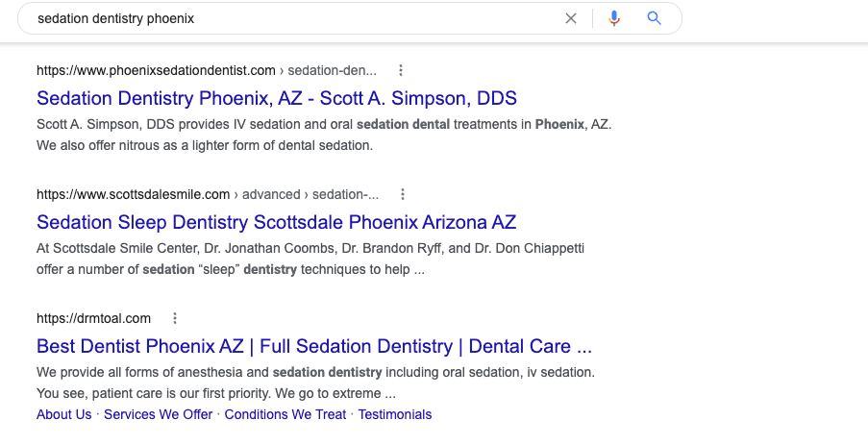Visit the Conditions We Treat sitelink
Image resolution: width=868 pixels, height=445 pixels.
[x=285, y=414]
